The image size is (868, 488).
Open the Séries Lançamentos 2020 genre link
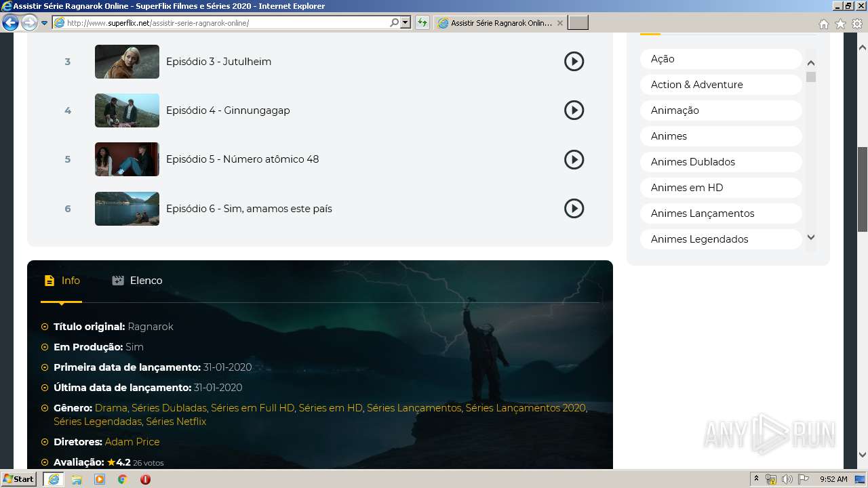tap(526, 408)
